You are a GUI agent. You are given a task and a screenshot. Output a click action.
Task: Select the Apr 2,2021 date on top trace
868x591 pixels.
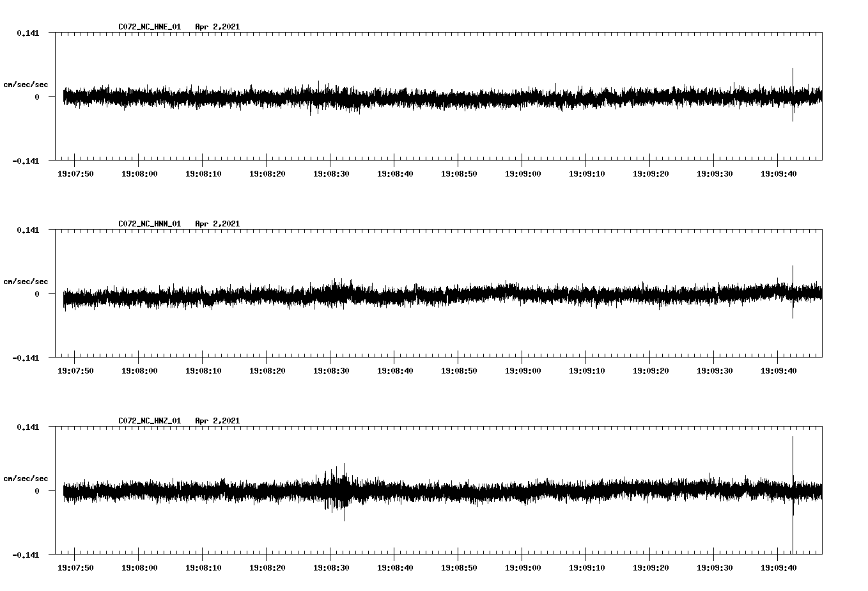click(218, 27)
